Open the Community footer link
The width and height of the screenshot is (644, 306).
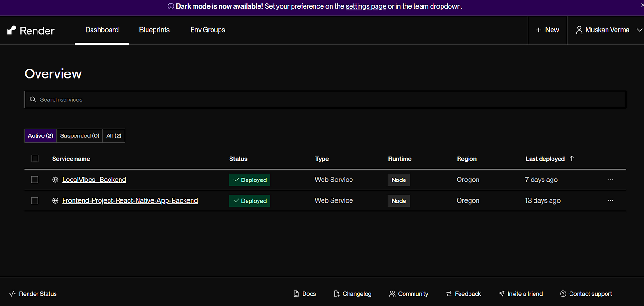(408, 294)
